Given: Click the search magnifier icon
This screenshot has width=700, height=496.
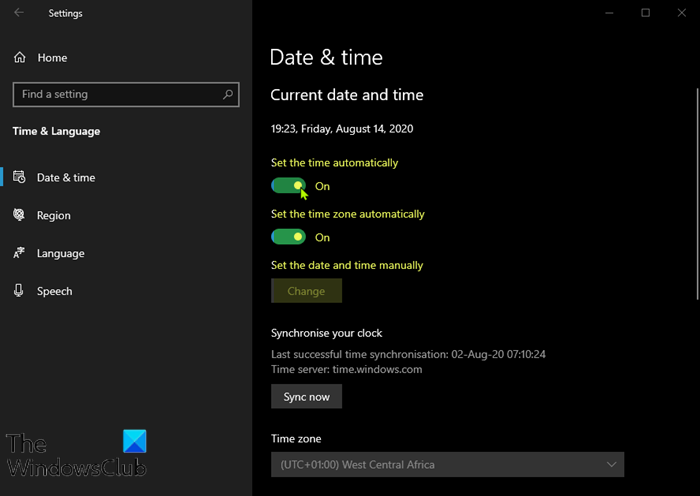Looking at the screenshot, I should (228, 95).
